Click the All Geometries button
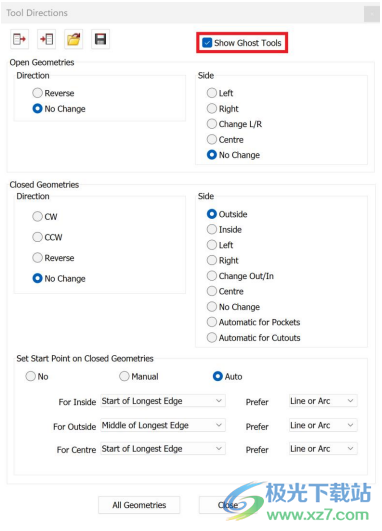Screen dimensions: 382x531 coord(139,505)
